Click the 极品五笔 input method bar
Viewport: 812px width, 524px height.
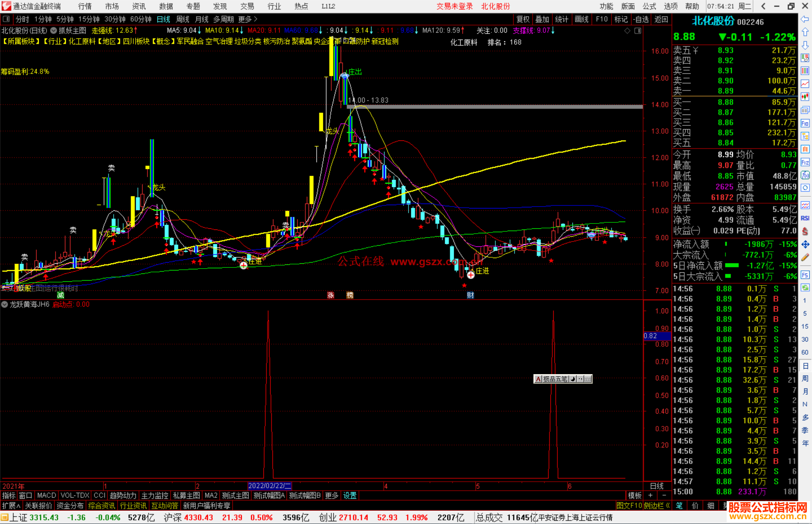click(x=563, y=379)
